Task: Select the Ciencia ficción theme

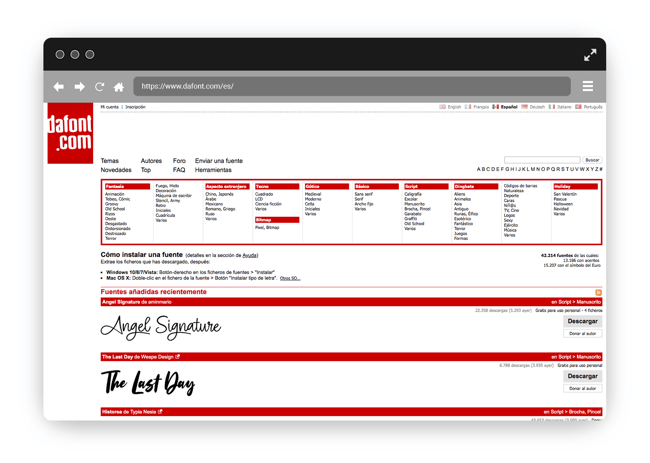Action: coord(268,204)
